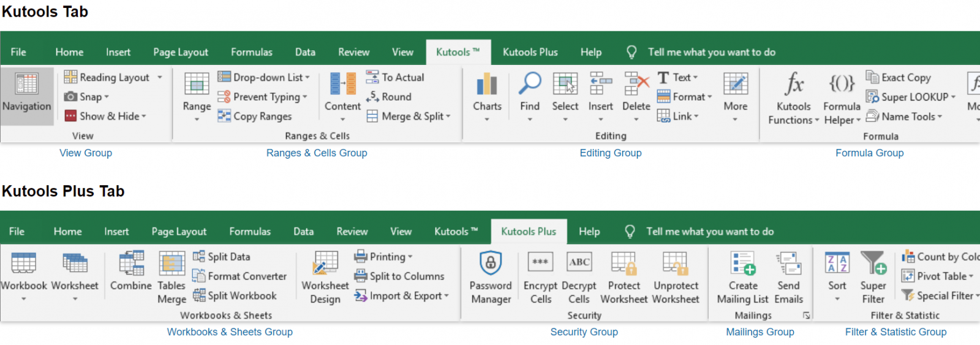Click the Password Manager shield icon

[491, 263]
